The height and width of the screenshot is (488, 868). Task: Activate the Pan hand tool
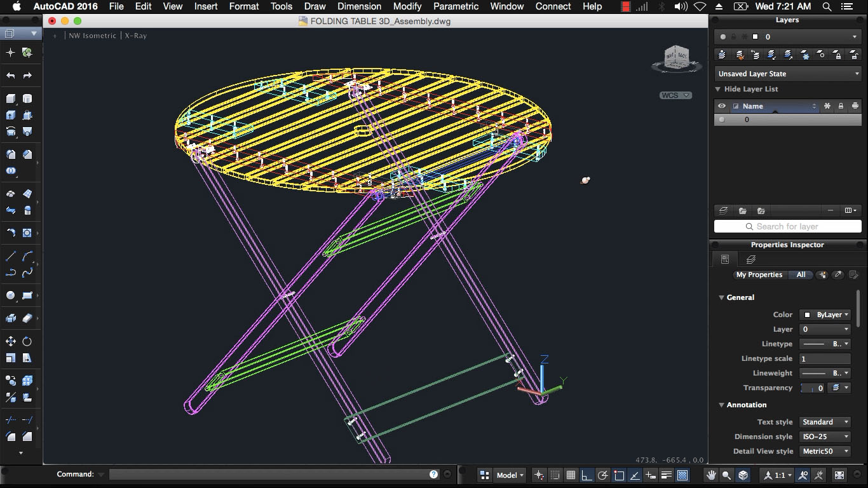point(711,475)
